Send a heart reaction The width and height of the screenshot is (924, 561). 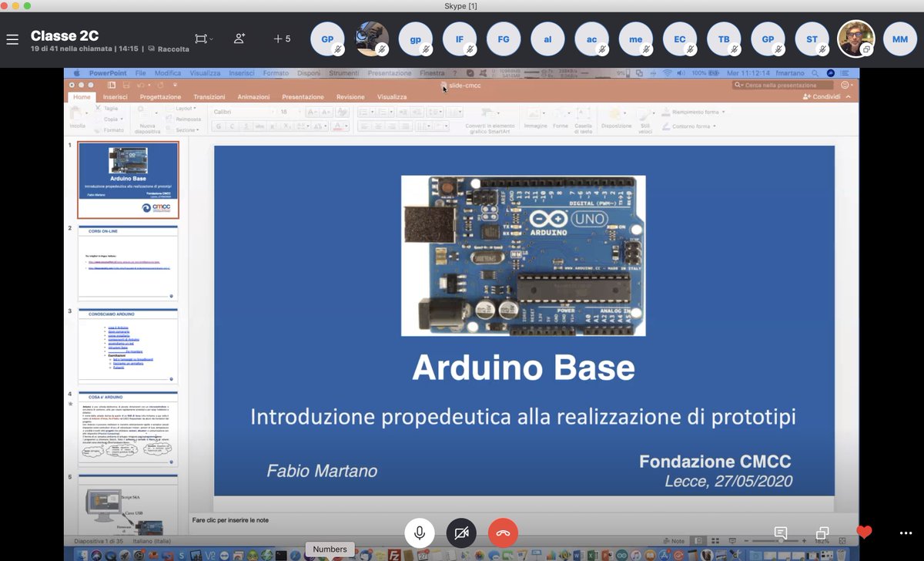tap(864, 532)
